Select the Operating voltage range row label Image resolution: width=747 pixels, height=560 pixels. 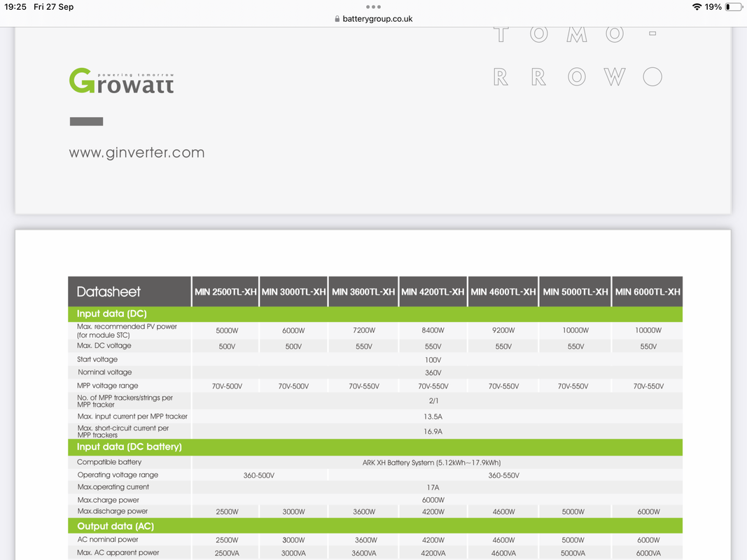pos(118,475)
